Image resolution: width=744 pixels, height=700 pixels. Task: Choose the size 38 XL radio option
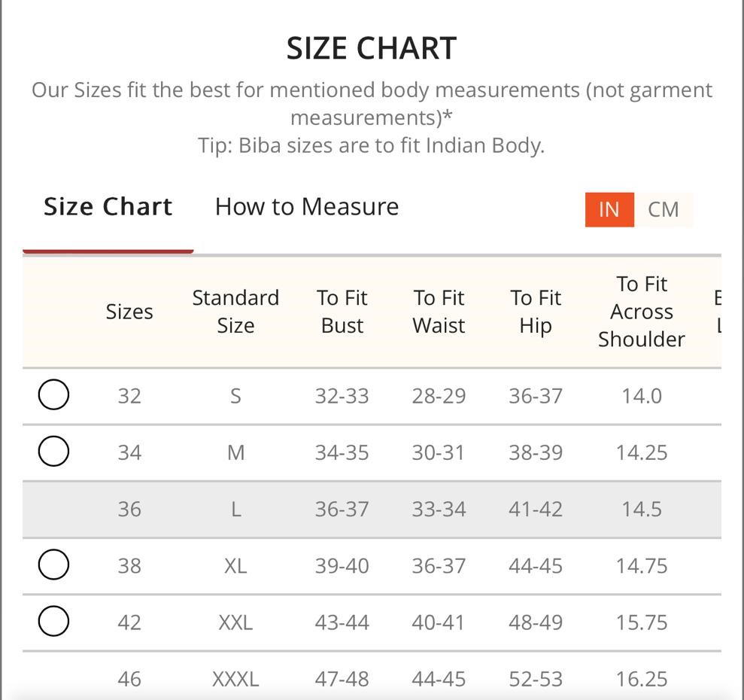[53, 565]
